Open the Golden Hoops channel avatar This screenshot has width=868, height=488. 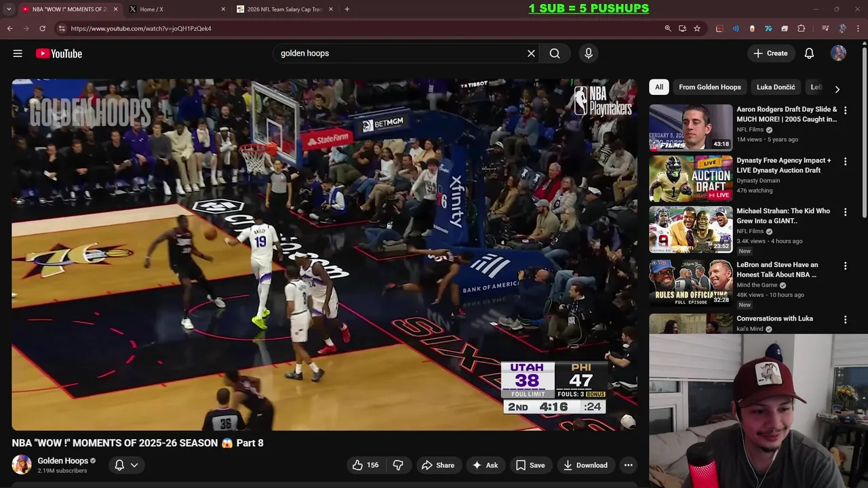point(22,465)
